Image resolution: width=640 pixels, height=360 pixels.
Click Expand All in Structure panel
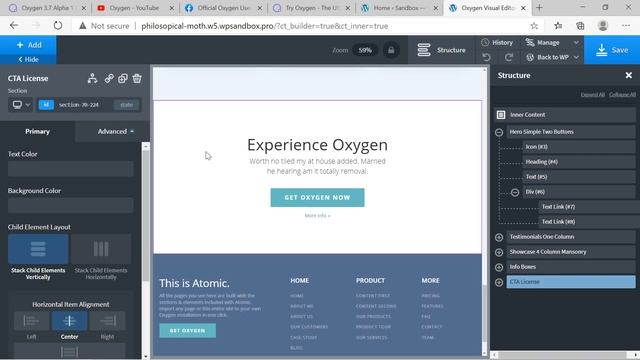593,95
